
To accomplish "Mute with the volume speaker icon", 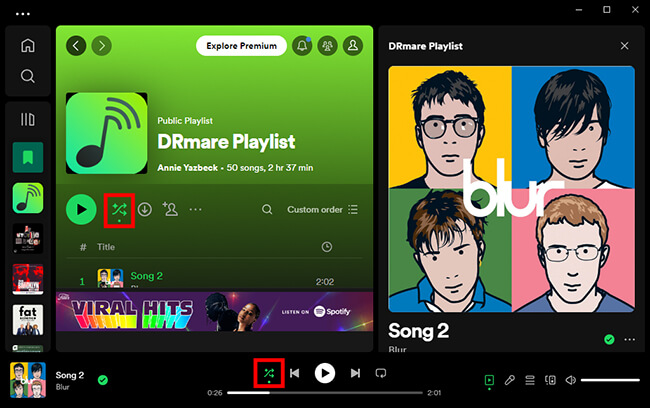I will (571, 380).
